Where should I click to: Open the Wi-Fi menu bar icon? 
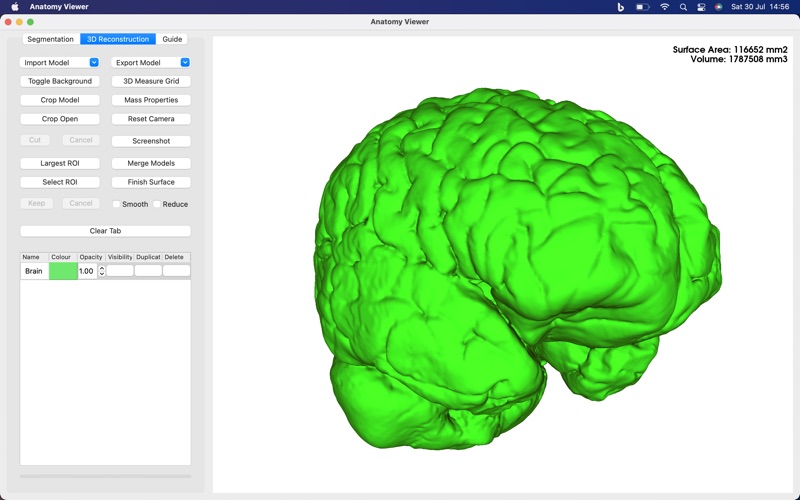[664, 7]
